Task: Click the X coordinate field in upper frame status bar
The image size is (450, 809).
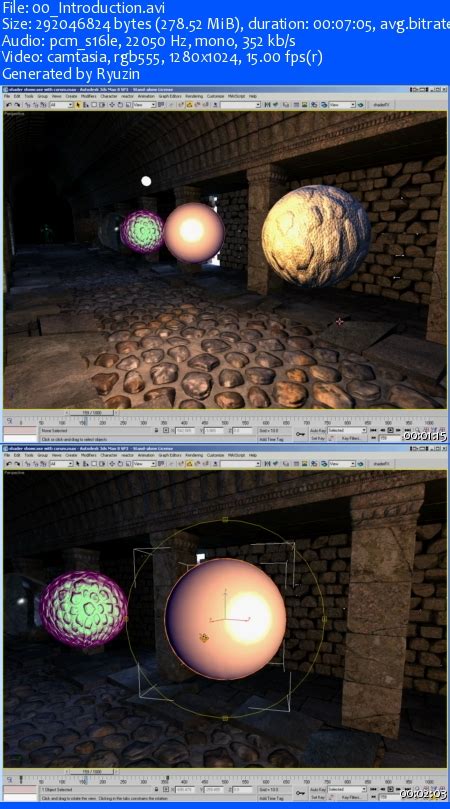Action: (x=185, y=430)
